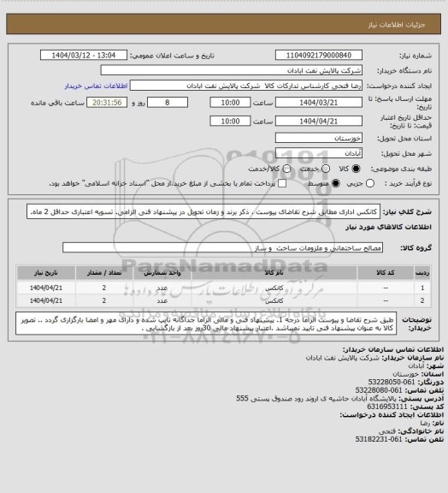448x493 pixels.
Task: Click the goods group field مصالح ساختمانی
Action: [222, 247]
